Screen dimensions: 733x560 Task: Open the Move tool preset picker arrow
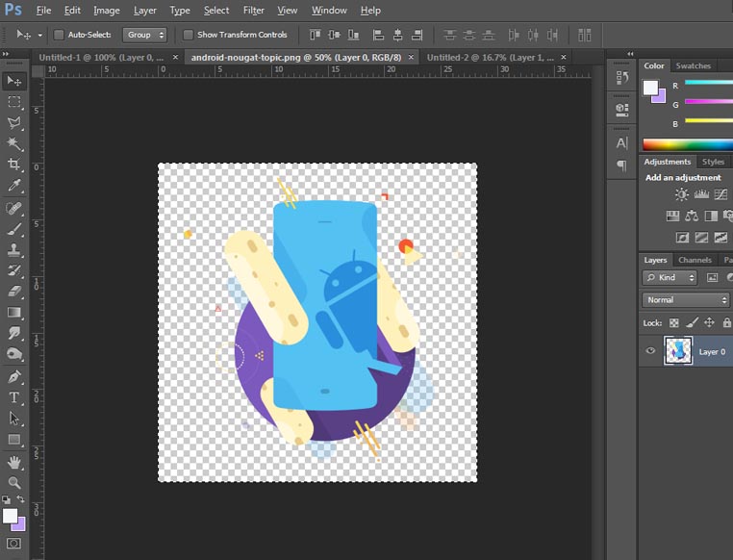click(40, 35)
